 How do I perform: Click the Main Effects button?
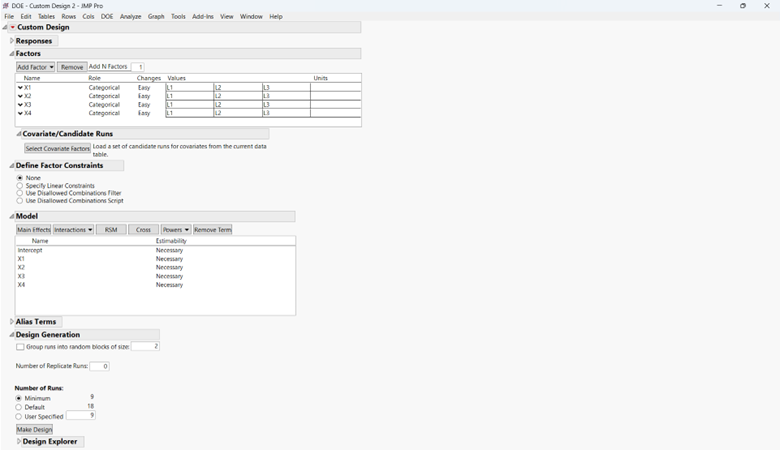click(34, 230)
